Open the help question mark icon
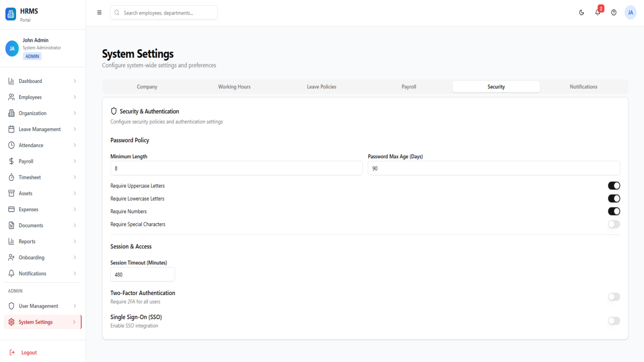 click(x=614, y=13)
